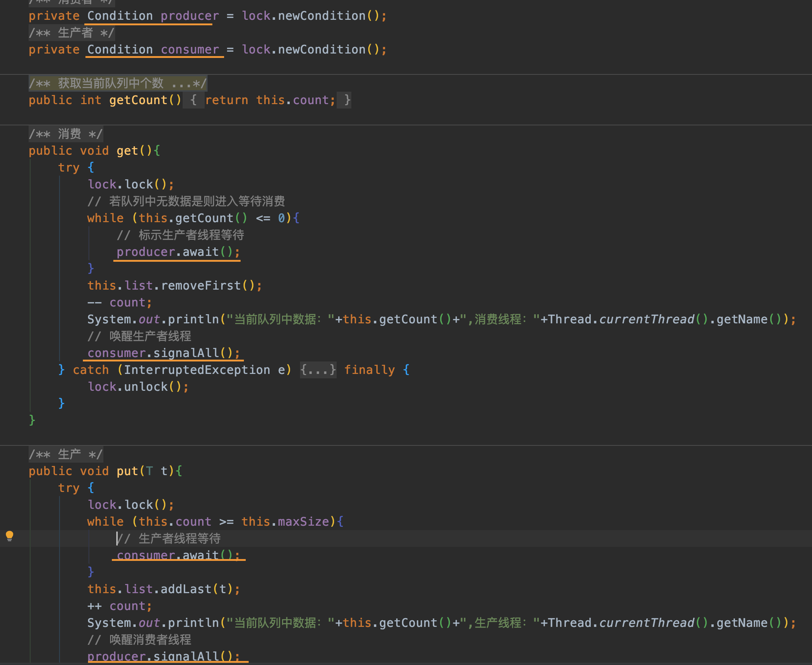Click the getCount method name declaration
The width and height of the screenshot is (812, 665).
click(138, 100)
